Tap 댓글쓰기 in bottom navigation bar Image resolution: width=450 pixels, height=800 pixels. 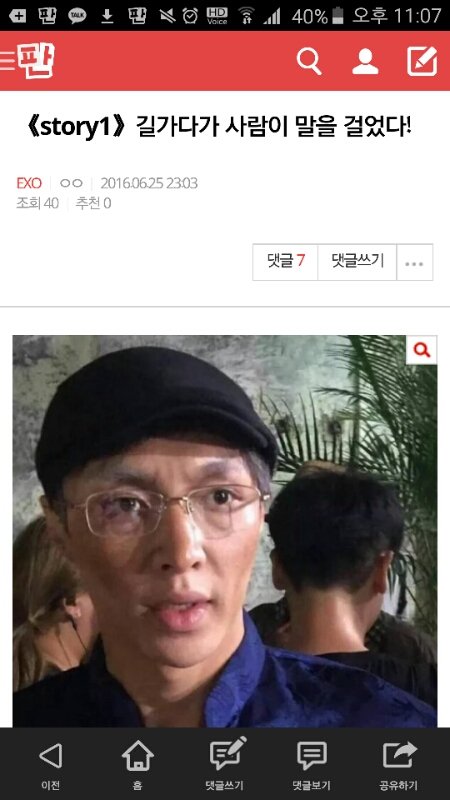coord(225,764)
